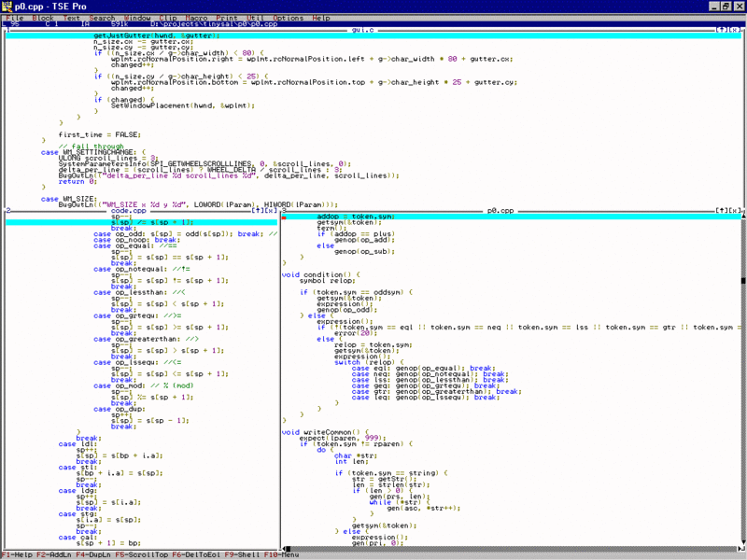Viewport: 747px width, 560px height.
Task: Click the up-arrow icon on p0.cpp title bar
Action: (721, 212)
